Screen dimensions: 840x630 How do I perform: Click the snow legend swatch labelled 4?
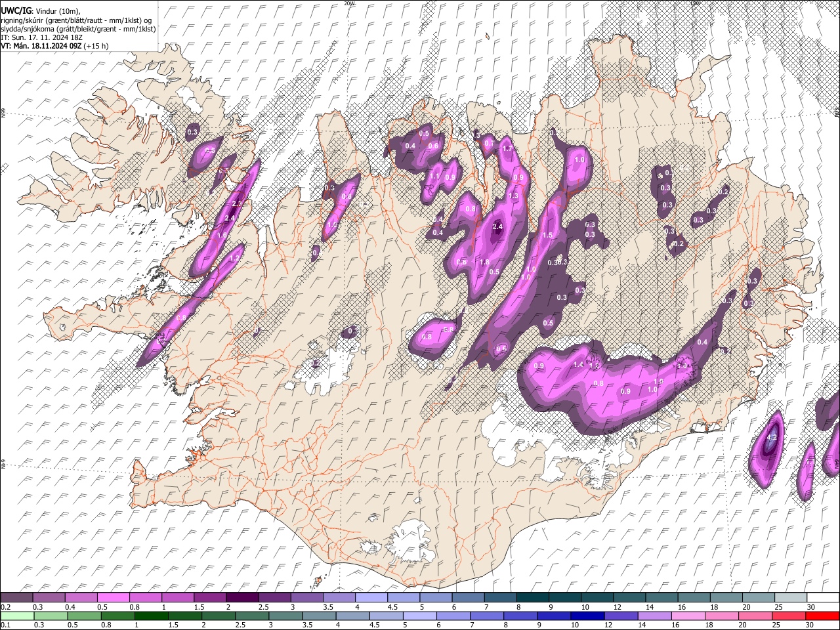(x=371, y=598)
